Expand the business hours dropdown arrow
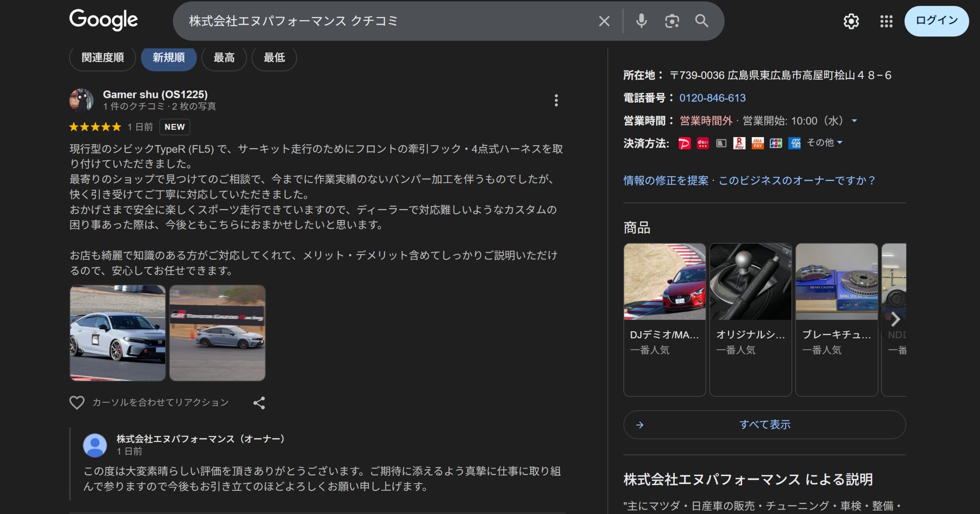The image size is (980, 514). tap(854, 121)
